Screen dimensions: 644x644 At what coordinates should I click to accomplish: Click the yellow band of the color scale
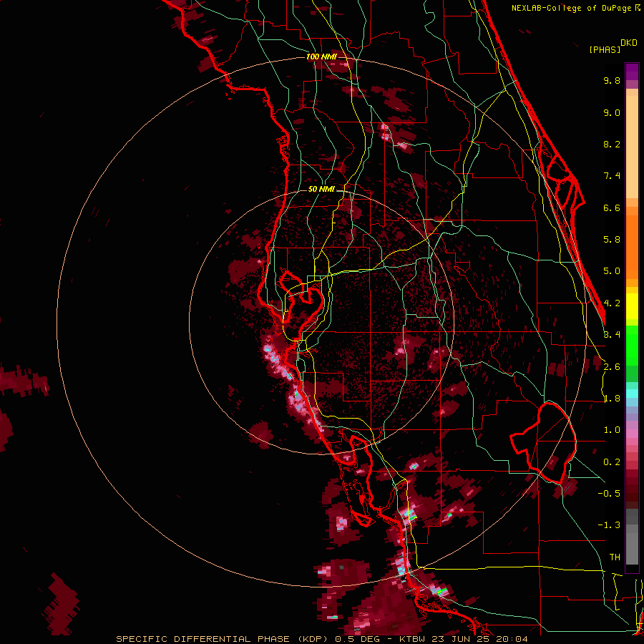click(632, 306)
